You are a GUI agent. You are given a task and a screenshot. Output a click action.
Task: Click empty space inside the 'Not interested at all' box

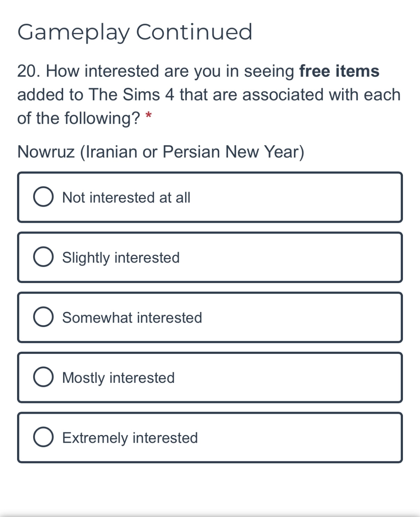point(296,197)
